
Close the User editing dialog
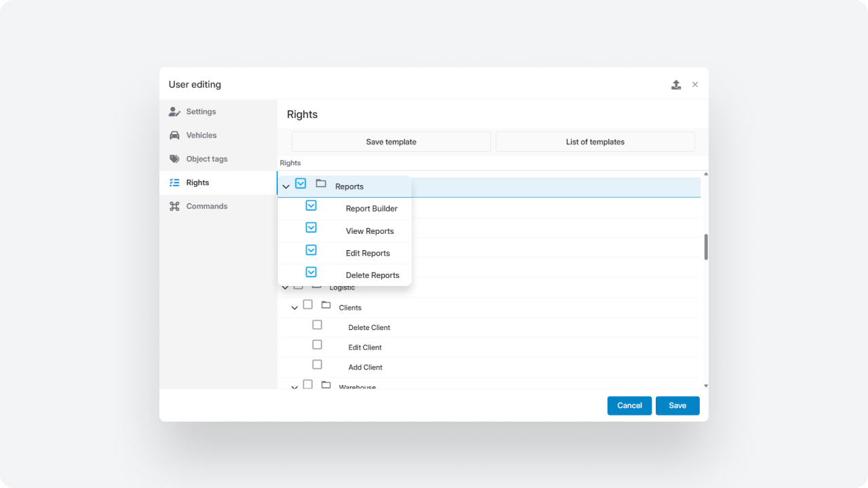click(x=695, y=85)
